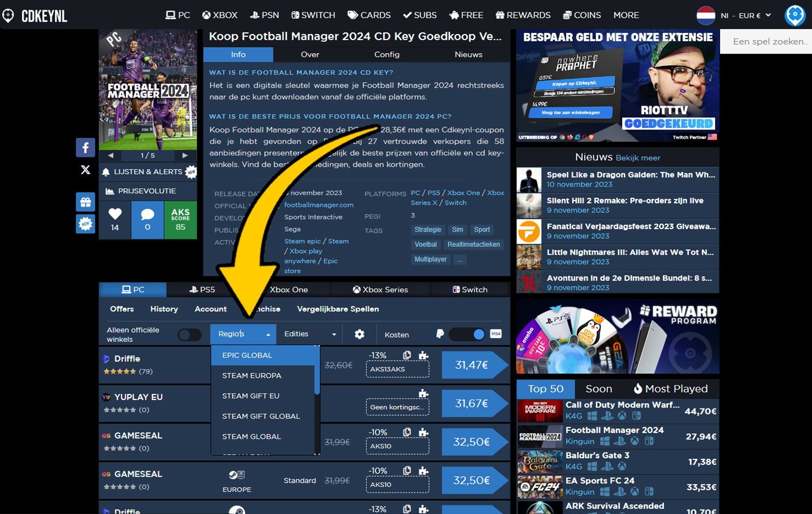This screenshot has height=514, width=812.
Task: Select STEAM EUROPA from region list
Action: [252, 376]
